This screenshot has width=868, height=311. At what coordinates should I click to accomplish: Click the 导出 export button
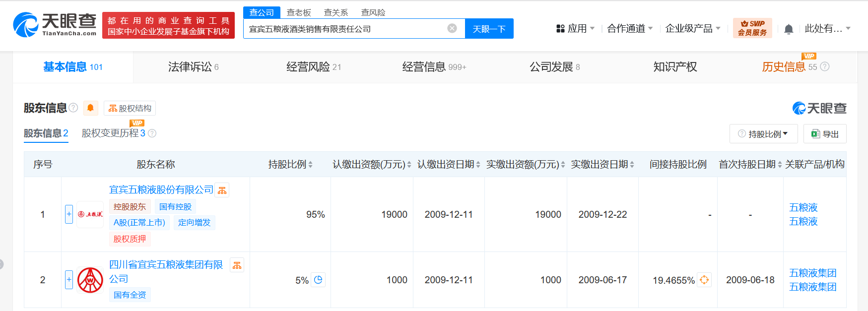coord(825,134)
